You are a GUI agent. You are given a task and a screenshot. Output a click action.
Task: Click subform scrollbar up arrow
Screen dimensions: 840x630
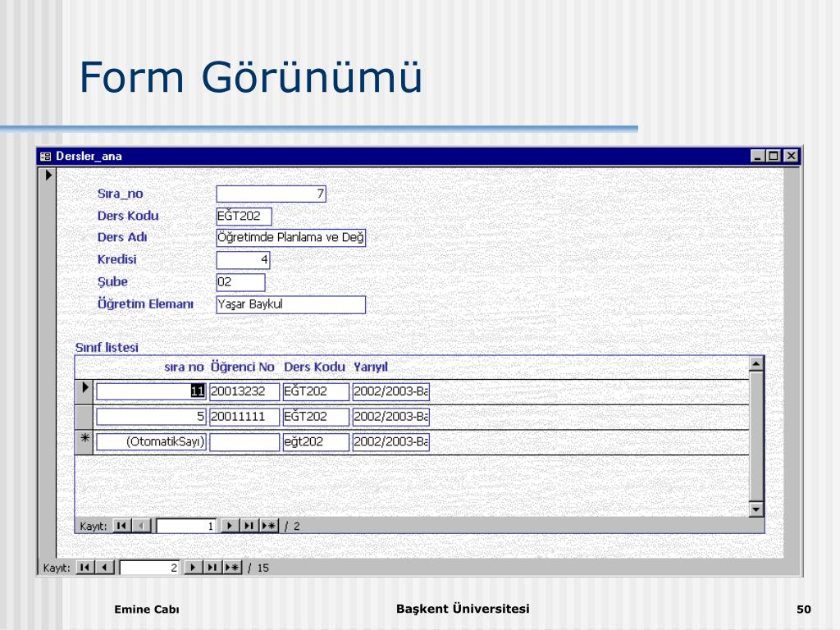756,363
